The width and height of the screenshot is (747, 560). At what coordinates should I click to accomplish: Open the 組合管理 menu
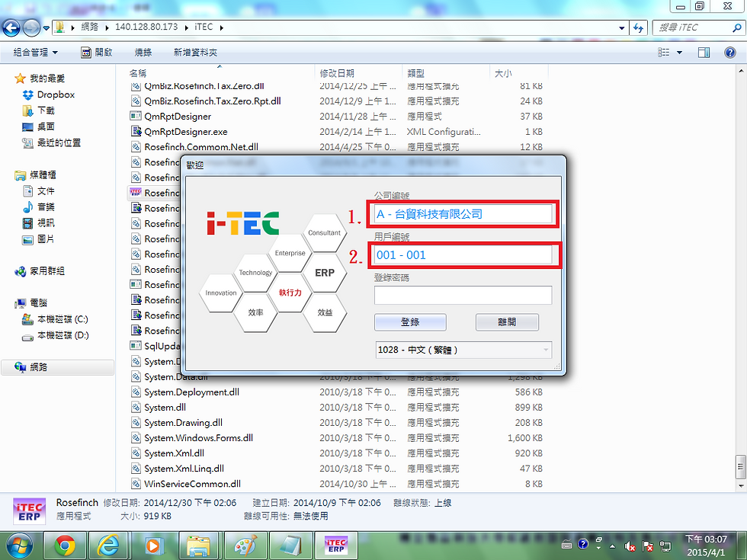pos(35,53)
